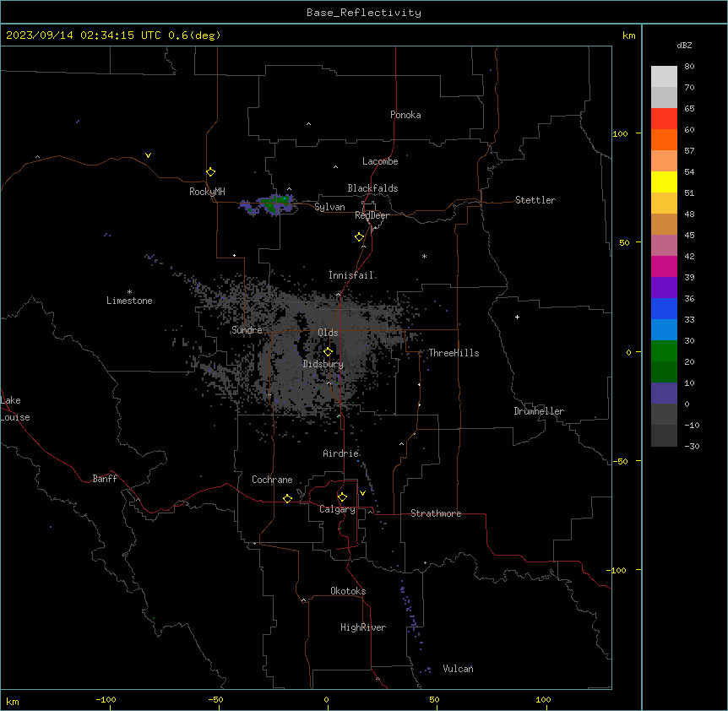Click the Blackfalds label

[x=372, y=188]
